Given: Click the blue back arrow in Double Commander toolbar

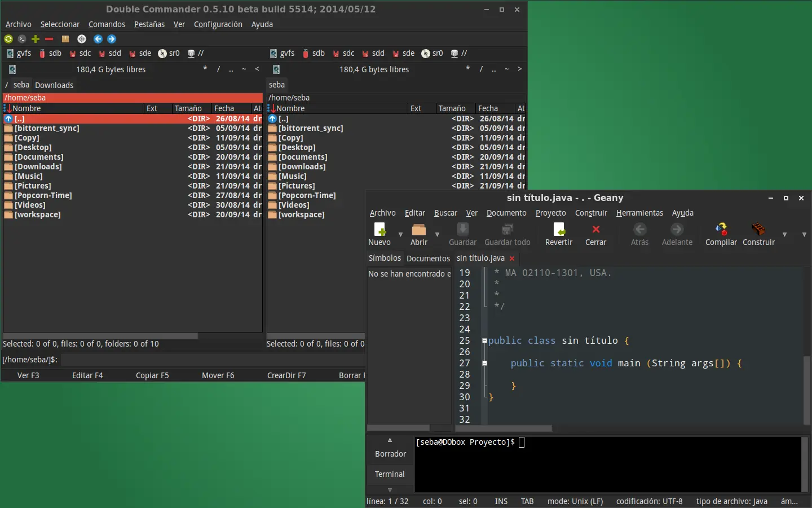Looking at the screenshot, I should 98,39.
